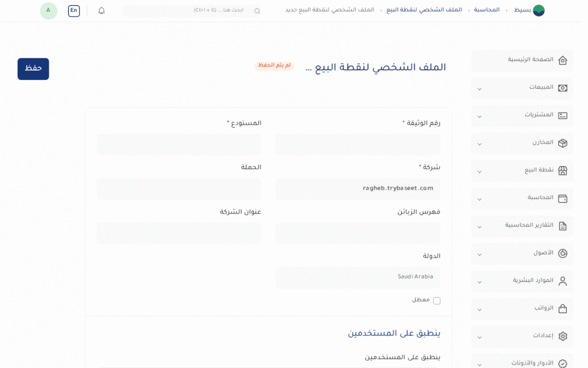This screenshot has height=368, width=588.
Task: Open notifications bell icon
Action: point(101,11)
